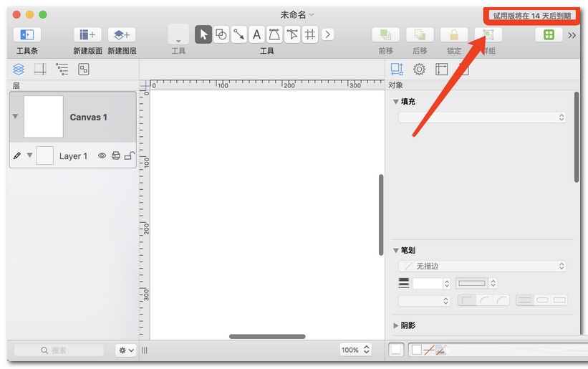Add a canvas with 新建版面

[x=87, y=35]
